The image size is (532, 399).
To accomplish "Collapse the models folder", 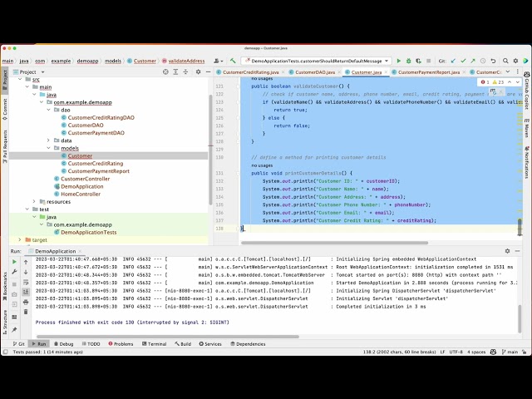I will click(x=48, y=148).
